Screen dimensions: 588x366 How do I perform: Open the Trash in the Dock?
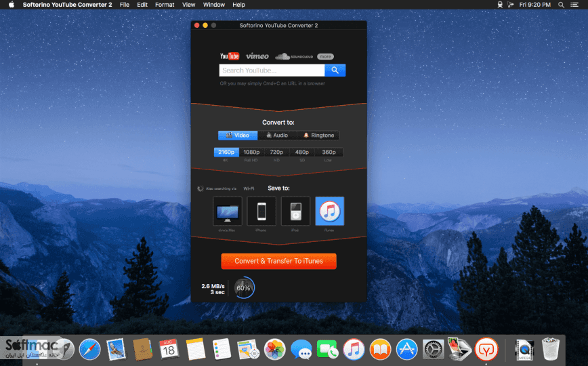(x=551, y=350)
